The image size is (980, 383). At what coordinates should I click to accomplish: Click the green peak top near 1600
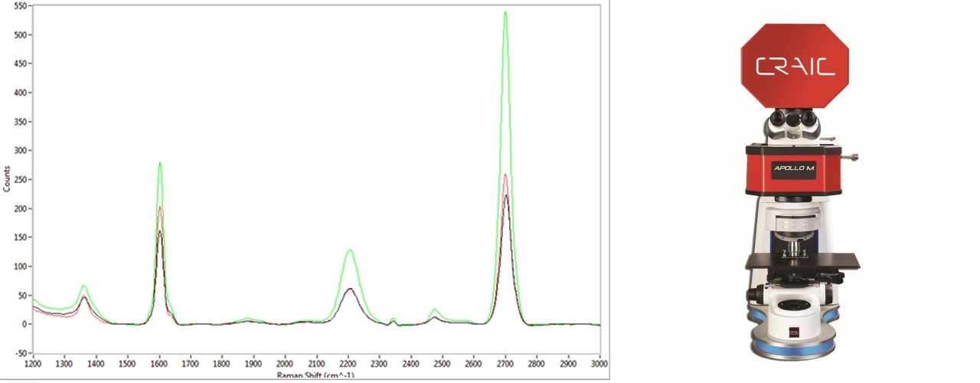point(159,162)
